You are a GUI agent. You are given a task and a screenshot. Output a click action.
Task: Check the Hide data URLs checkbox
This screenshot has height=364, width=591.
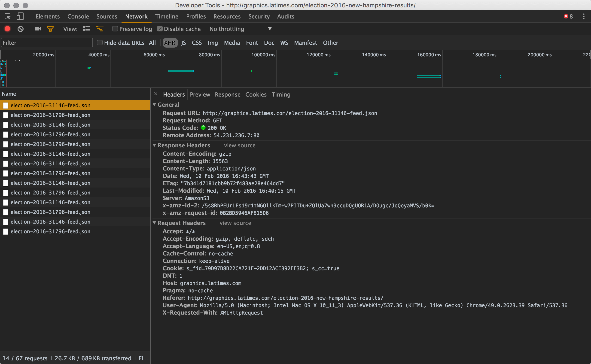100,42
